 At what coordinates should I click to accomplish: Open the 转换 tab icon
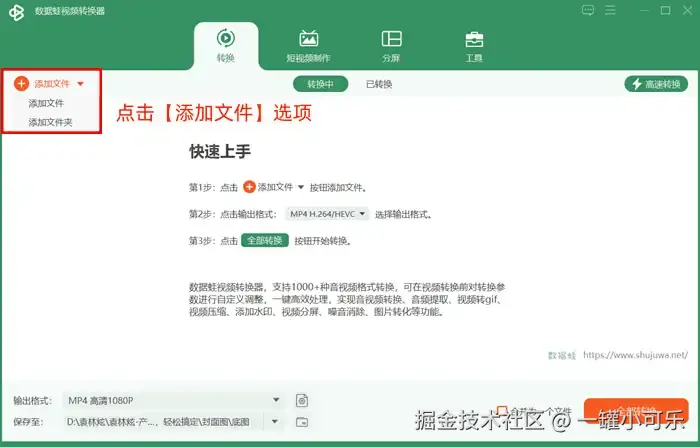pyautogui.click(x=226, y=39)
